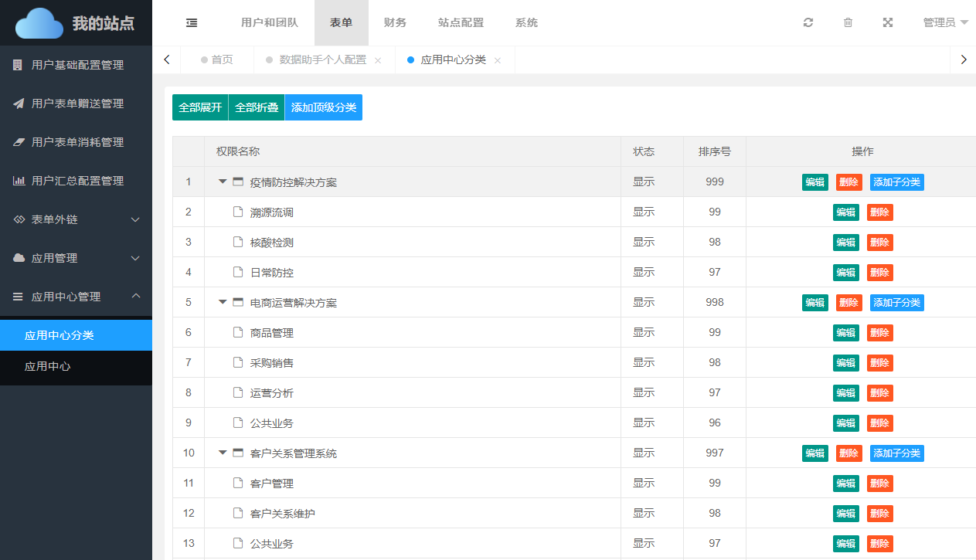Collapse the 客户关系管理系统 category
This screenshot has height=560, width=976.
point(223,453)
